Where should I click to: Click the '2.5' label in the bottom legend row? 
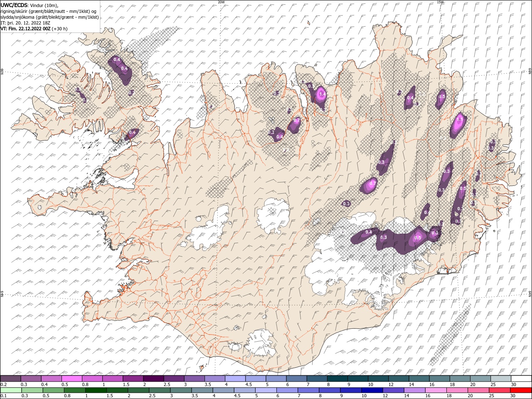(x=152, y=396)
